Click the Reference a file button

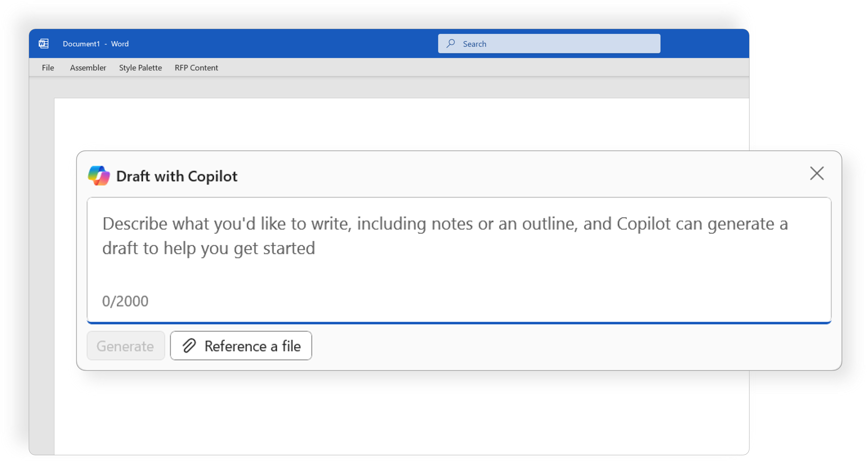241,346
